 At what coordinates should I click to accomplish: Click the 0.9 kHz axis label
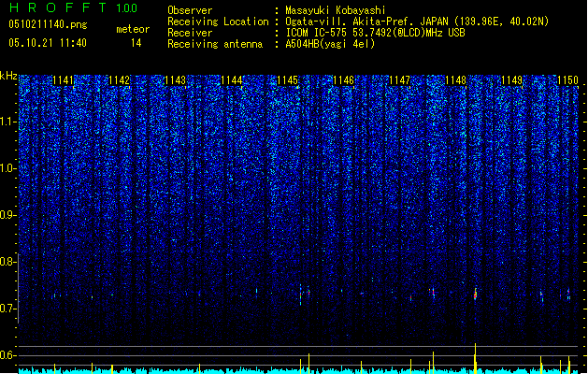click(8, 215)
